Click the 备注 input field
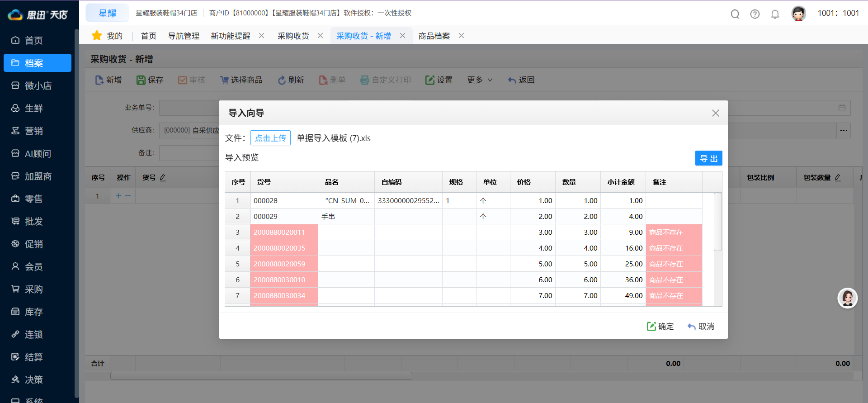Viewport: 868px width, 403px height. (189, 153)
